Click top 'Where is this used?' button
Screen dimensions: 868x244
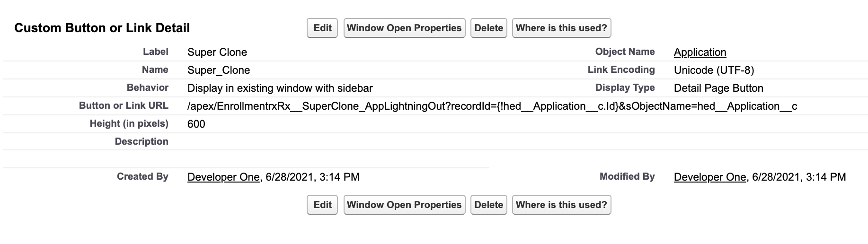[x=561, y=28]
